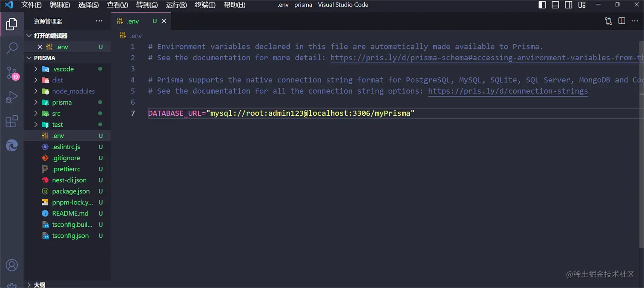Open the nest-cli.json file
This screenshot has width=644, height=288.
coord(67,180)
